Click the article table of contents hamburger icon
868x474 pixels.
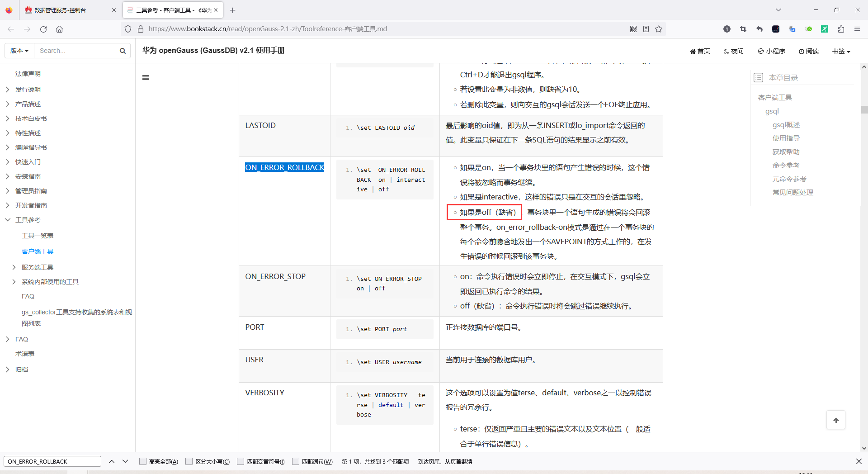pyautogui.click(x=146, y=77)
